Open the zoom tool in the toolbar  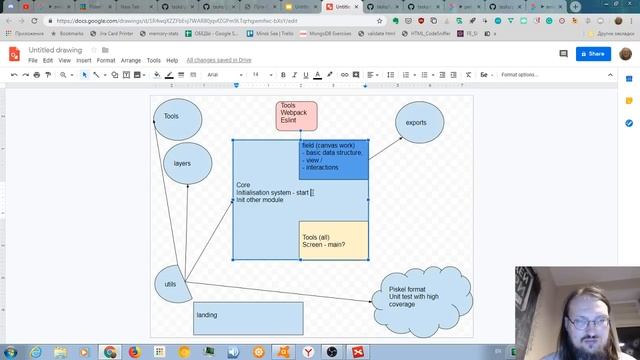pyautogui.click(x=63, y=75)
